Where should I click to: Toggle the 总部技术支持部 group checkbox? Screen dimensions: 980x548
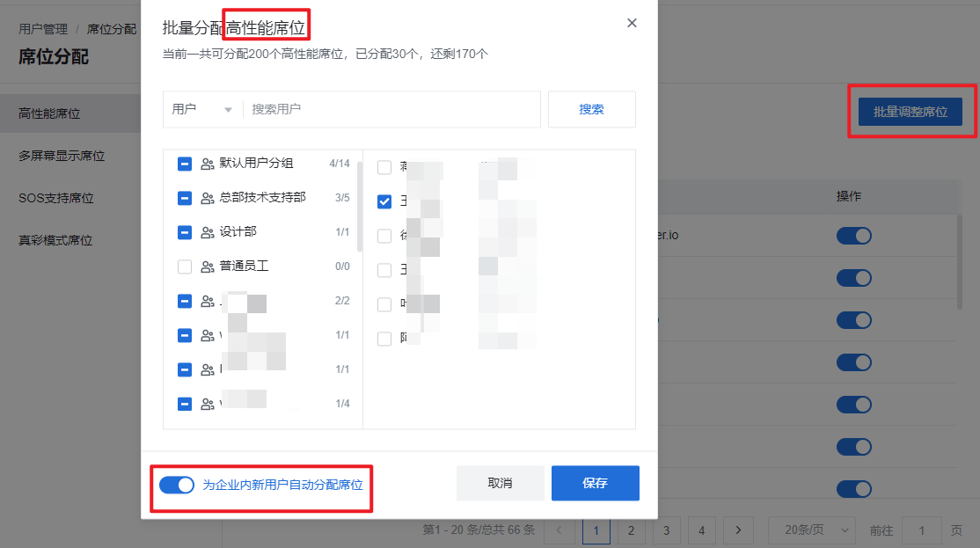coord(185,198)
